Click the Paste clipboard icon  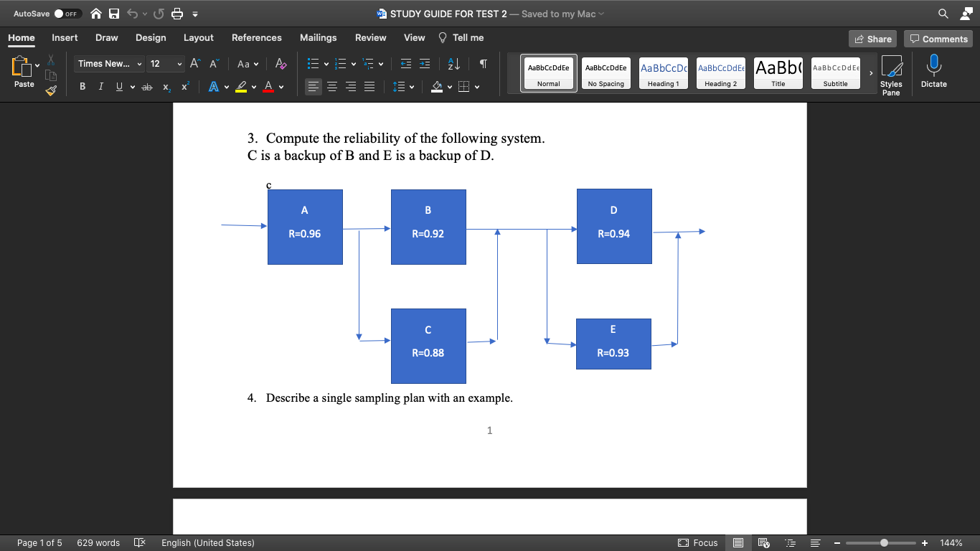(x=20, y=67)
